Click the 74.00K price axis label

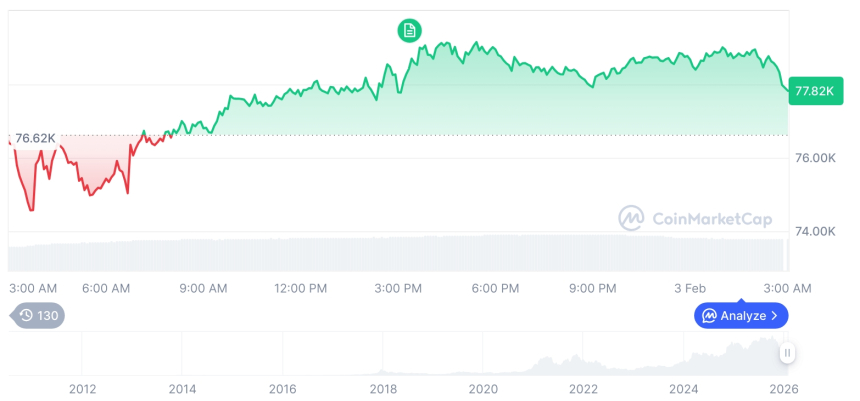[815, 231]
